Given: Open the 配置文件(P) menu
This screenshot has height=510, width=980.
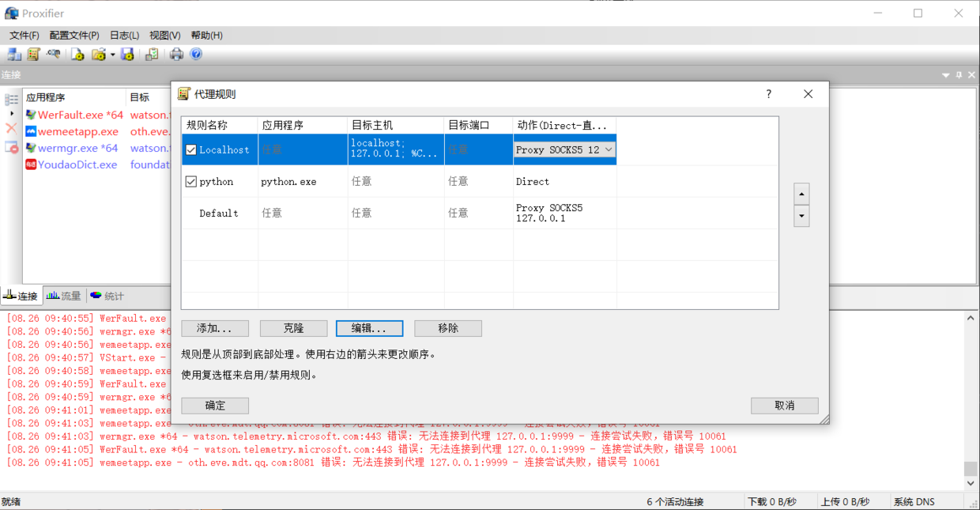Looking at the screenshot, I should (74, 35).
